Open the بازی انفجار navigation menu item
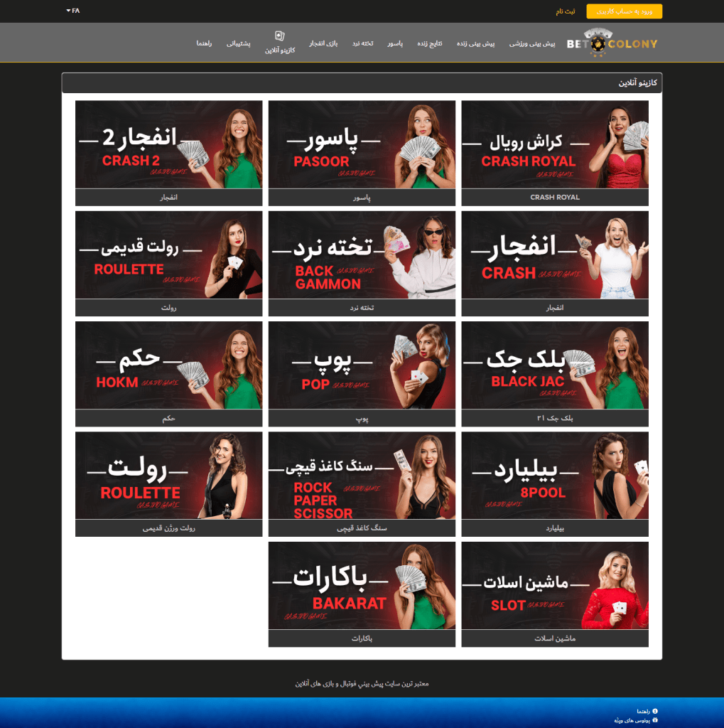Screen dimensions: 724x728 point(323,43)
